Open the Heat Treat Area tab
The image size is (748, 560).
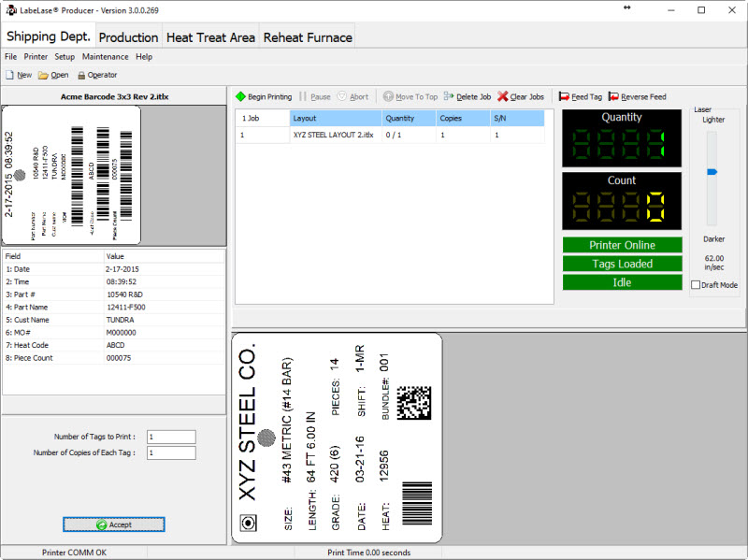click(x=210, y=37)
